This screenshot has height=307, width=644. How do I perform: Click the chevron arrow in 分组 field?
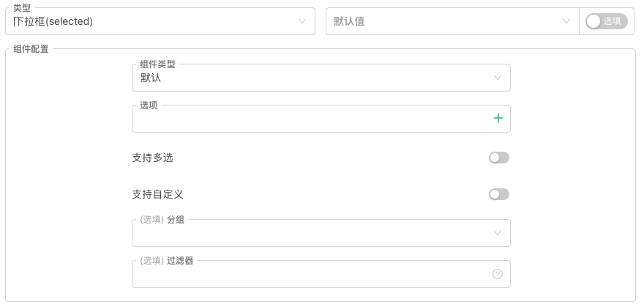pos(498,233)
